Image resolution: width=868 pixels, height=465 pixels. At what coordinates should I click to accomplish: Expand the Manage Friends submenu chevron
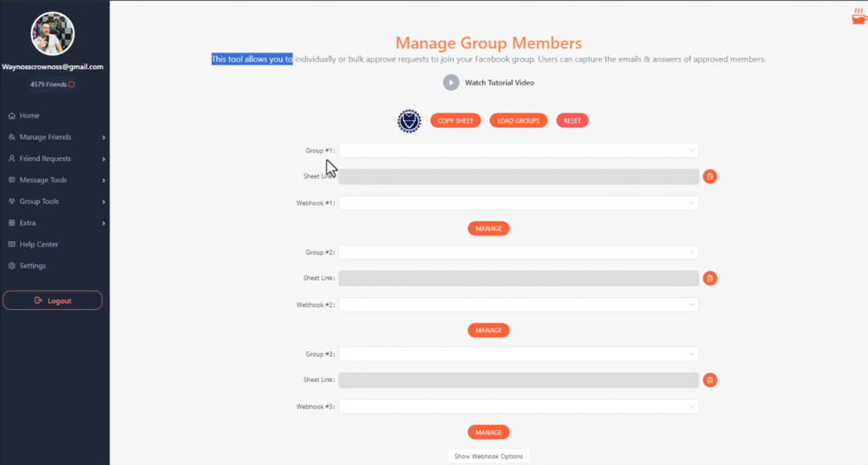(103, 137)
